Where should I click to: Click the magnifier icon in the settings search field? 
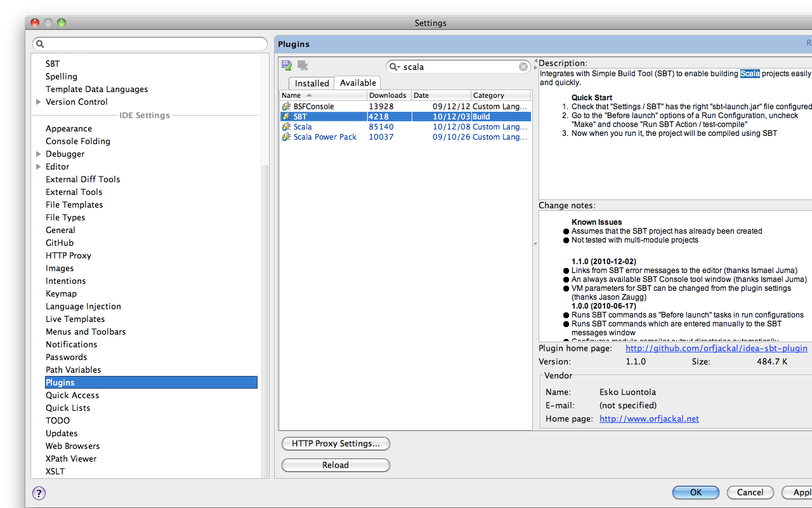point(40,44)
